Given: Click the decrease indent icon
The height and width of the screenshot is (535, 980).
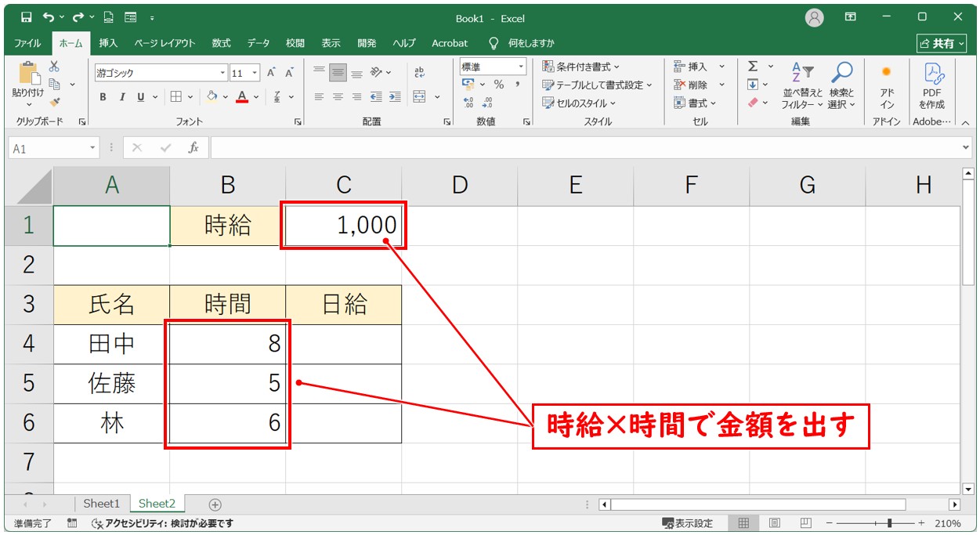Looking at the screenshot, I should coord(375,97).
